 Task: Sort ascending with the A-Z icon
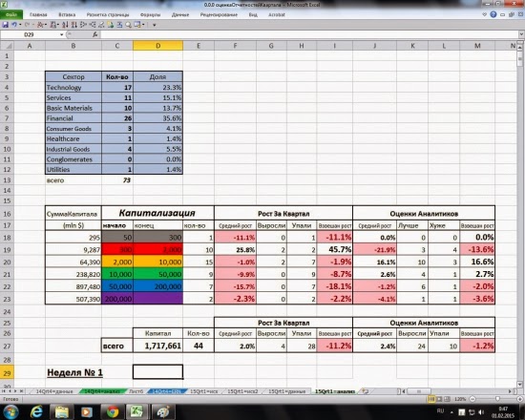click(65, 25)
